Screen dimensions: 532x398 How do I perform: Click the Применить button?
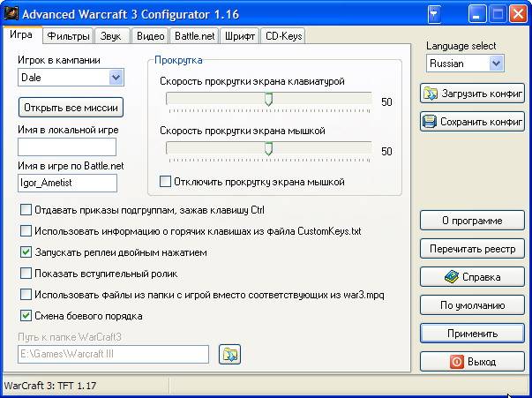[x=472, y=334]
